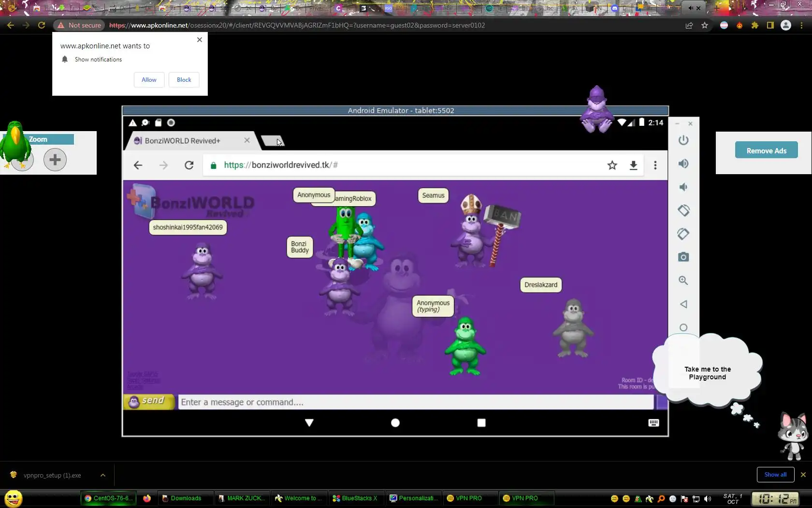The height and width of the screenshot is (508, 812).
Task: Allow notifications from apkonline.net
Action: click(x=149, y=80)
